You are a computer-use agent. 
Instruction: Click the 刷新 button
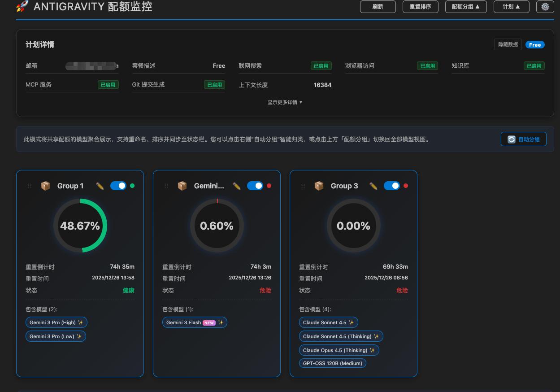(x=378, y=7)
